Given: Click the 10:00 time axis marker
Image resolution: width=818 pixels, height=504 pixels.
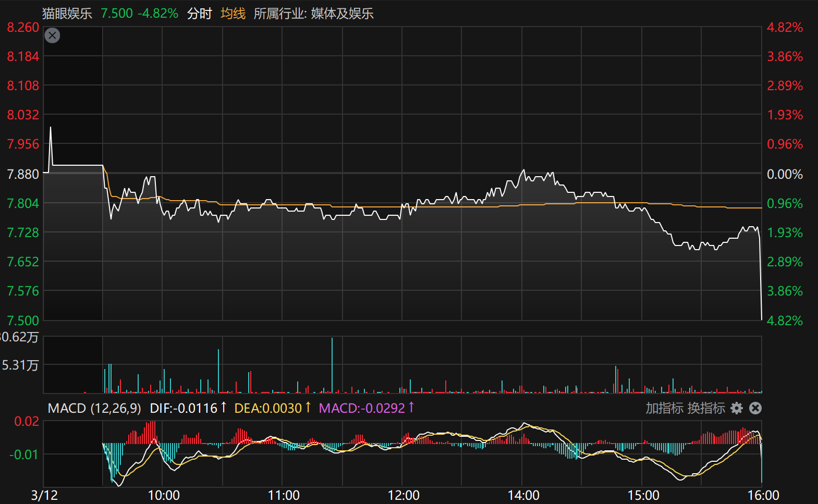Looking at the screenshot, I should pyautogui.click(x=164, y=495).
